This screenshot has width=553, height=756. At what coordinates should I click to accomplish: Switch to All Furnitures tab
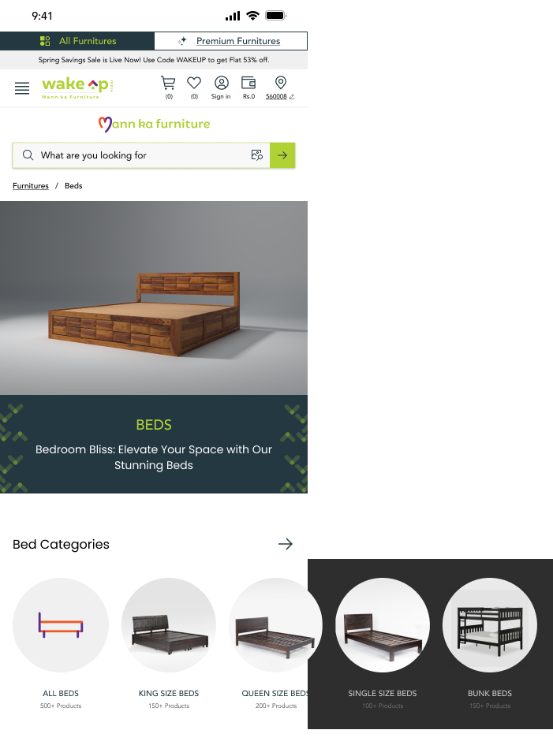[x=77, y=41]
